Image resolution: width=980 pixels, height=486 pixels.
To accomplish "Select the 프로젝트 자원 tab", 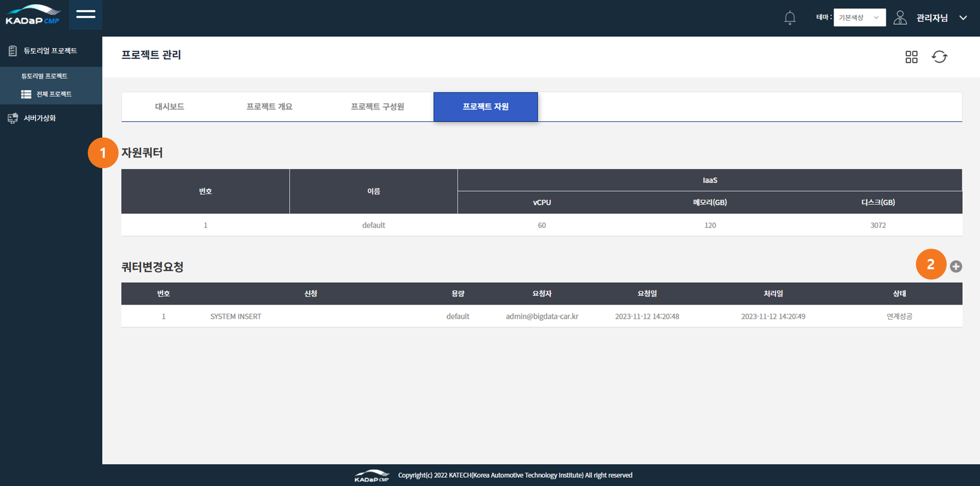I will [x=485, y=107].
